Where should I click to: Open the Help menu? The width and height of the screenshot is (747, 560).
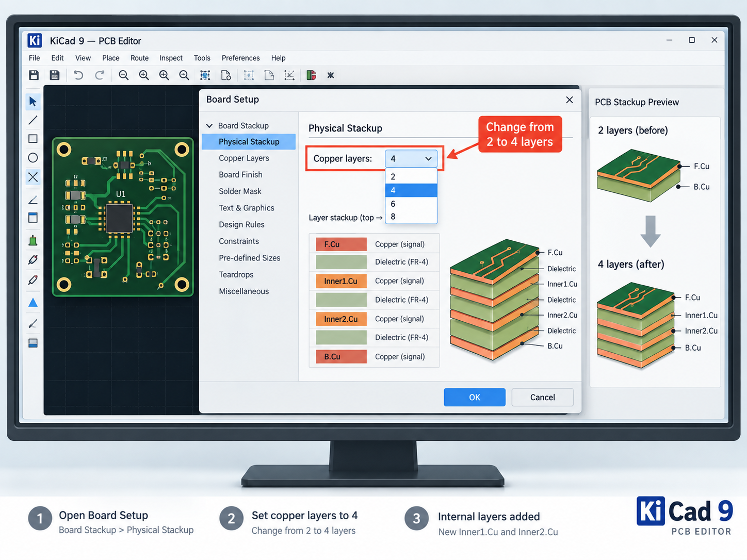pyautogui.click(x=278, y=58)
